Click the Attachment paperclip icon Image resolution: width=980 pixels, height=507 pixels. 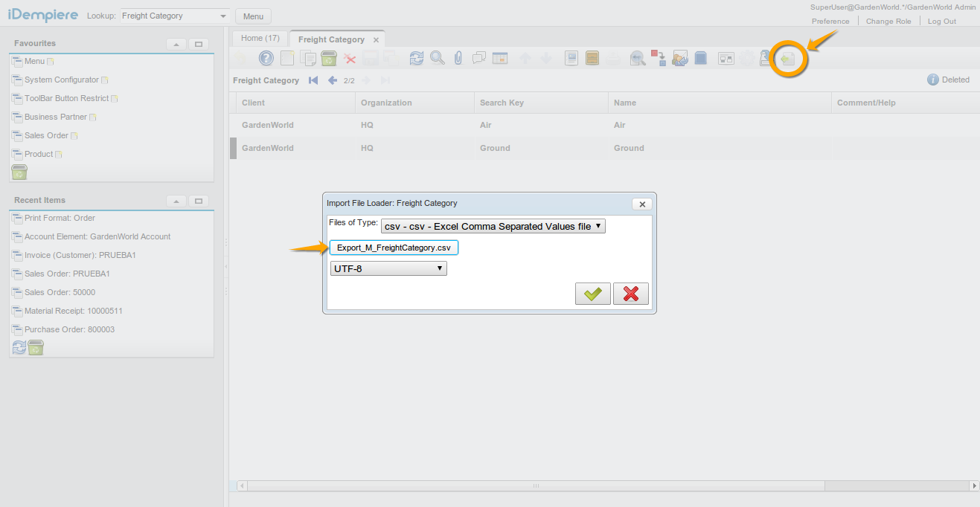(458, 58)
